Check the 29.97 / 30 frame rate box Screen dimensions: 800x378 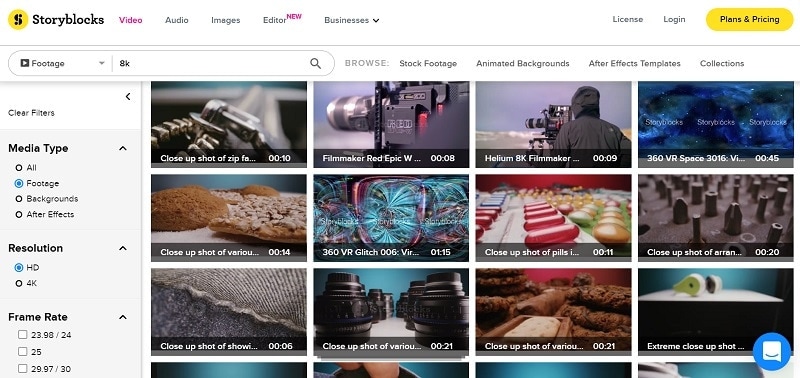[x=22, y=368]
